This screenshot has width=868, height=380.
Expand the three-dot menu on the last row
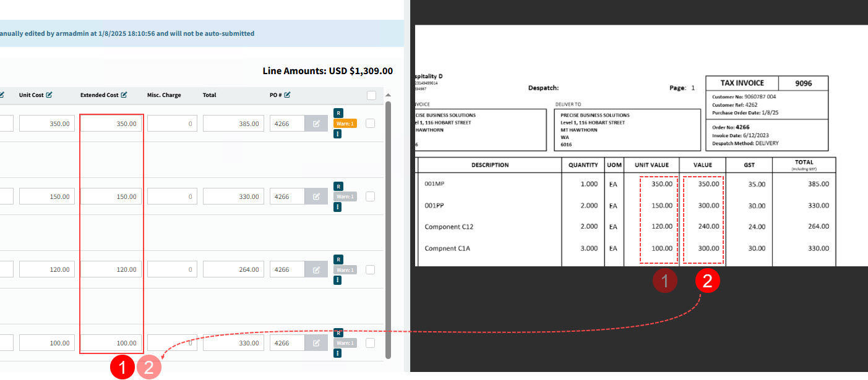coord(338,353)
